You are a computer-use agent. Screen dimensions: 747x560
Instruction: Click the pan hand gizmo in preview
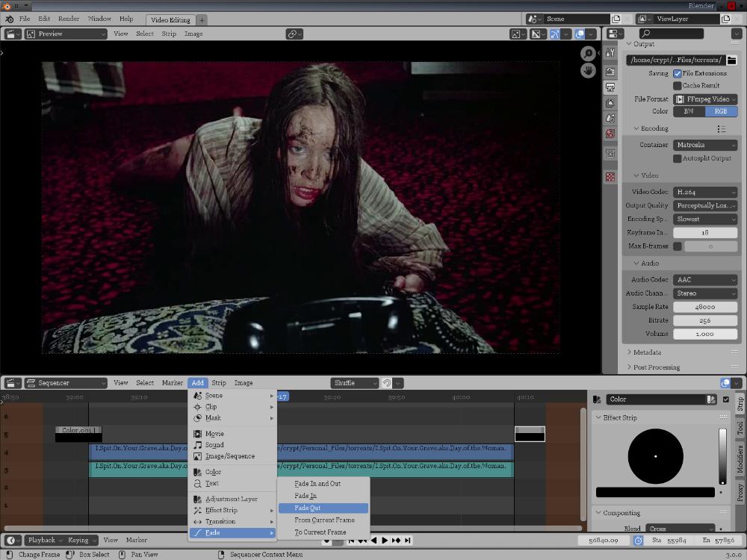(588, 71)
